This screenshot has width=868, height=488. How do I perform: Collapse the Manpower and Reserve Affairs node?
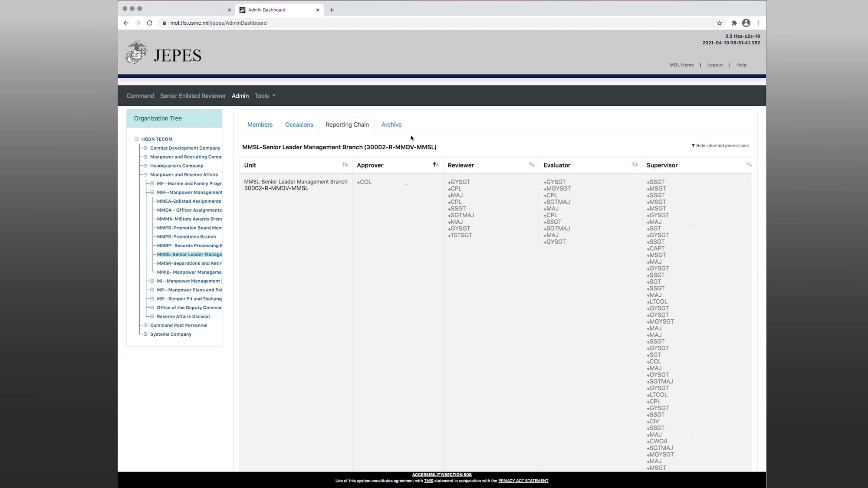pyautogui.click(x=145, y=175)
